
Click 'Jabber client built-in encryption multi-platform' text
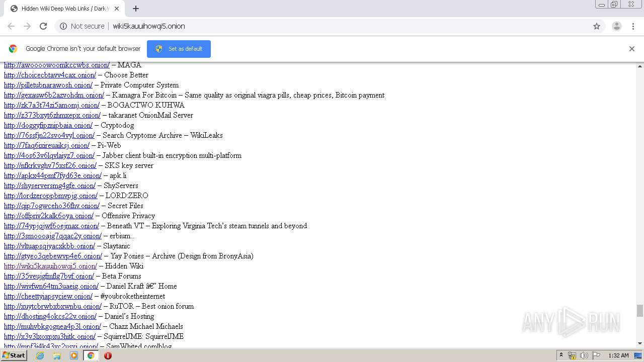pos(172,155)
